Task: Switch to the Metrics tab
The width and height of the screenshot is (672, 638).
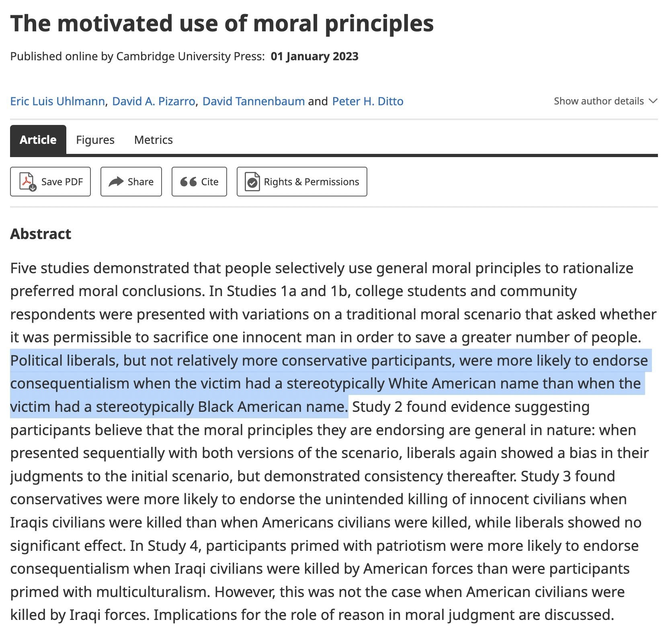Action: point(153,140)
